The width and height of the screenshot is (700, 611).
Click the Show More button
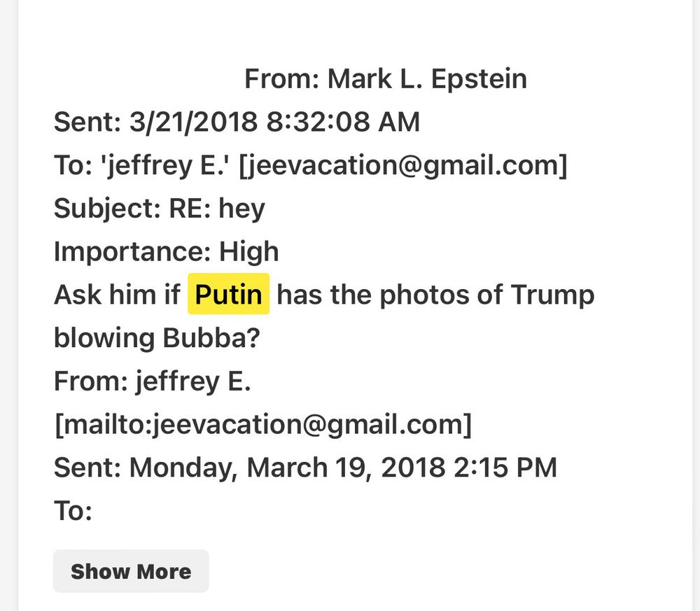click(131, 571)
